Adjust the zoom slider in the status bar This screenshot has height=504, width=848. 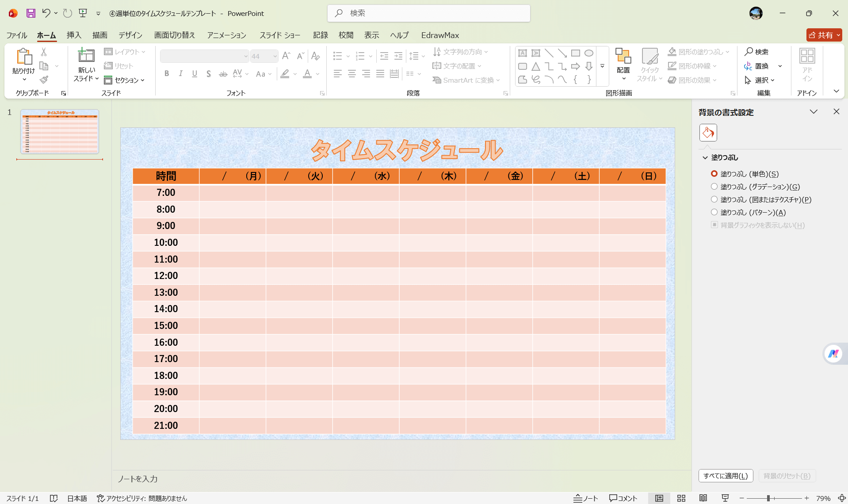click(x=768, y=498)
